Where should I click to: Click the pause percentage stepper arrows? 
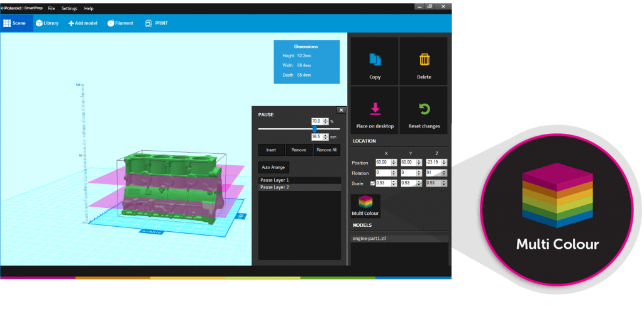tap(326, 121)
